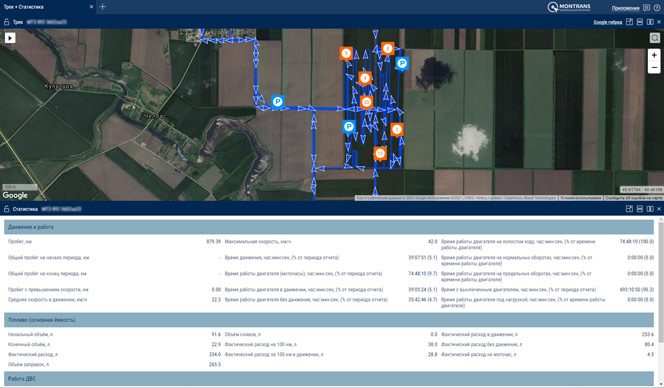The width and height of the screenshot is (664, 388).
Task: Select parking marker on road west of field
Action: (277, 102)
